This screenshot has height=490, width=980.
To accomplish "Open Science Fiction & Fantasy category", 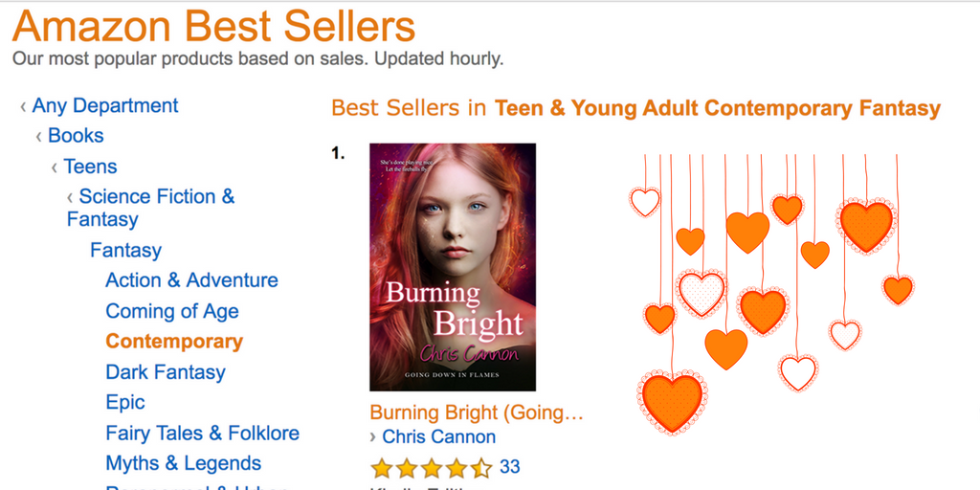I will (x=150, y=208).
